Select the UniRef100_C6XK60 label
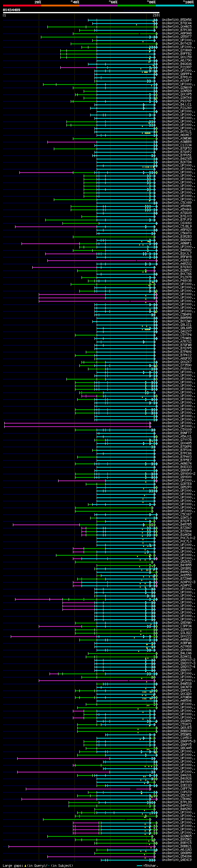Viewport: 197px width, 868px height. [x=177, y=223]
